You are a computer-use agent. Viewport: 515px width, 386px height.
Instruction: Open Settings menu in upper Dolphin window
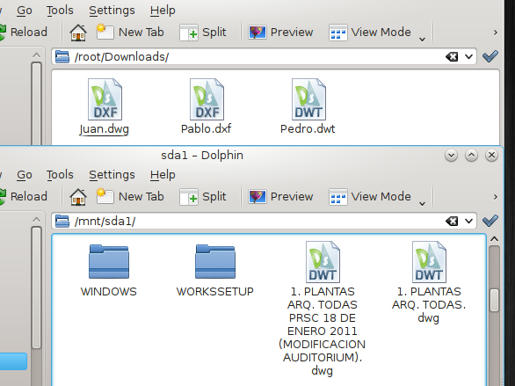pos(112,10)
